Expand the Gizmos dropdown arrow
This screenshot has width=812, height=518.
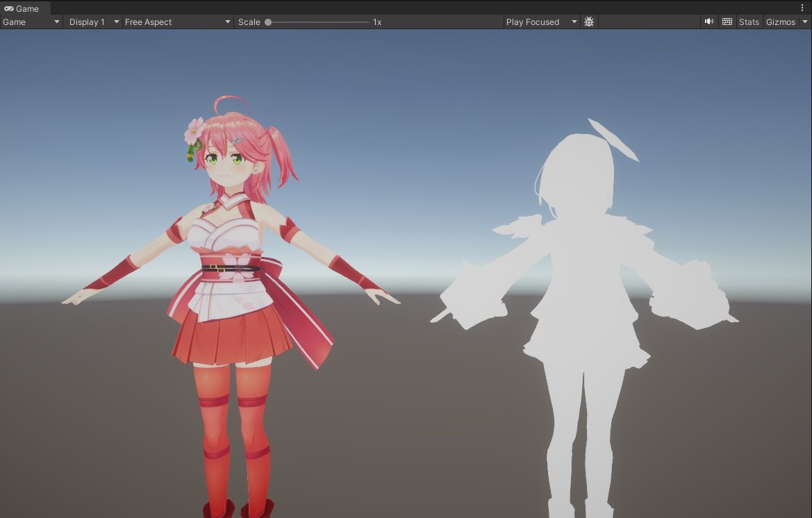click(805, 22)
